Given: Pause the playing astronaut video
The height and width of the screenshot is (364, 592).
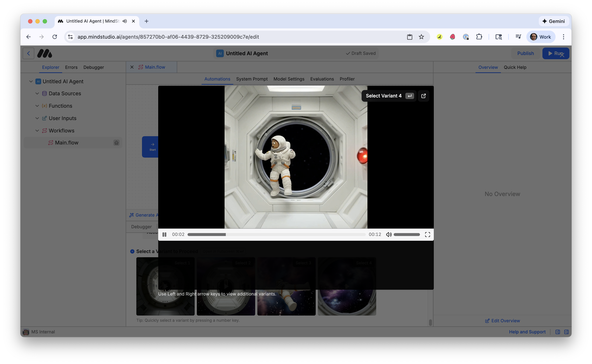Looking at the screenshot, I should click(x=165, y=234).
